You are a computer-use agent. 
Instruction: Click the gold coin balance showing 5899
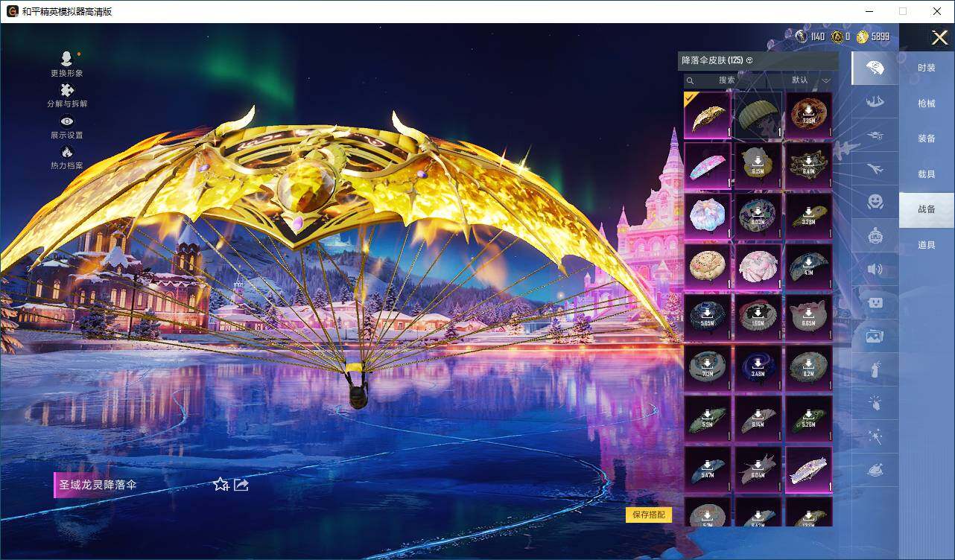coord(872,36)
